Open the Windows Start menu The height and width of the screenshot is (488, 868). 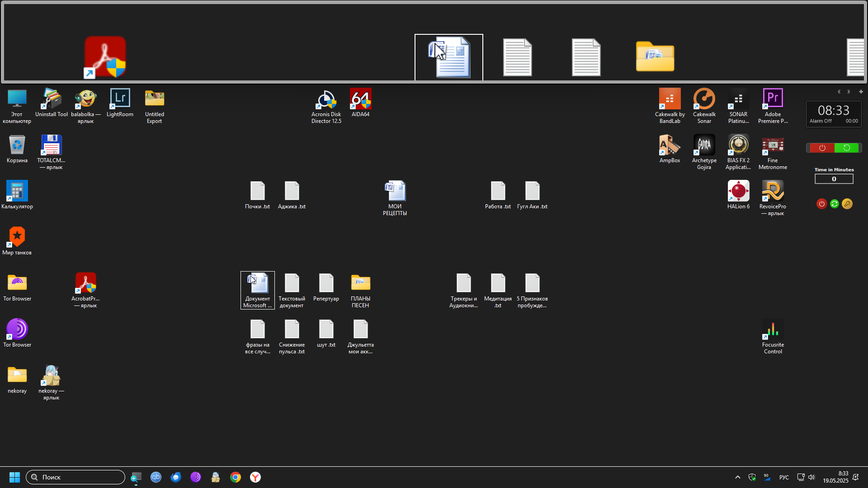[14, 477]
